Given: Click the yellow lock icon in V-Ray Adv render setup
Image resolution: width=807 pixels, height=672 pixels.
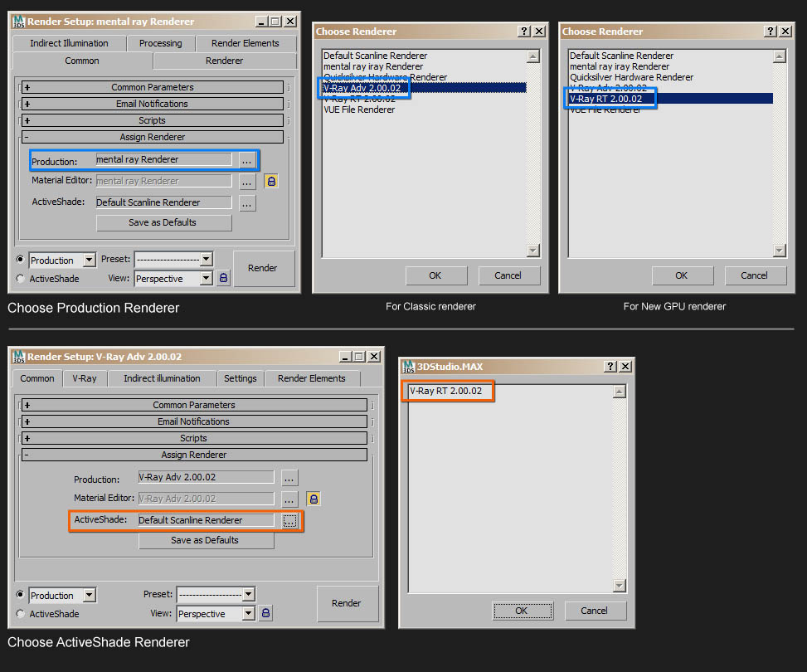Looking at the screenshot, I should coord(313,499).
